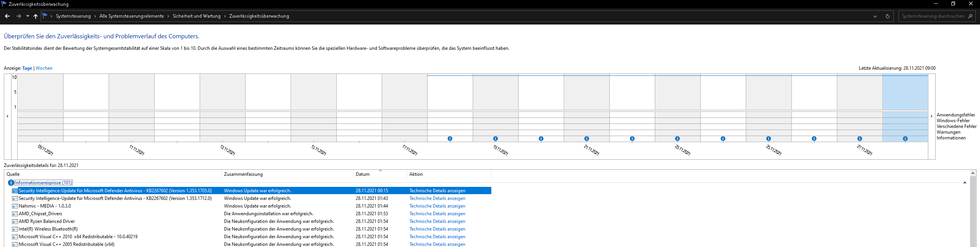This screenshot has width=980, height=247.
Task: Open the recent locations dropdown arrow
Action: (28, 16)
